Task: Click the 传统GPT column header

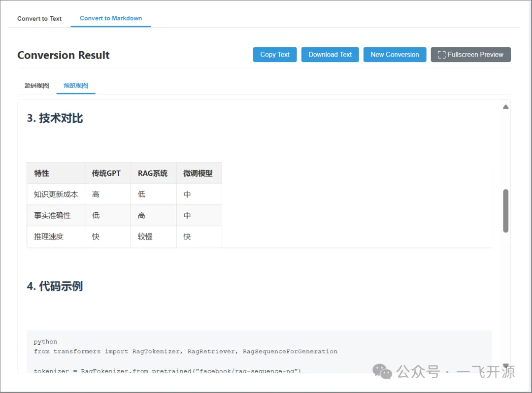Action: [x=107, y=173]
